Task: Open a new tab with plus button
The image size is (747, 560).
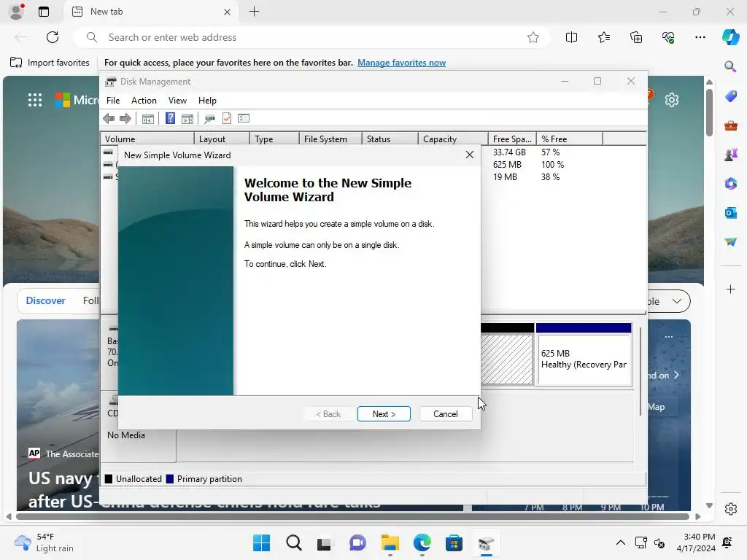Action: pos(255,12)
